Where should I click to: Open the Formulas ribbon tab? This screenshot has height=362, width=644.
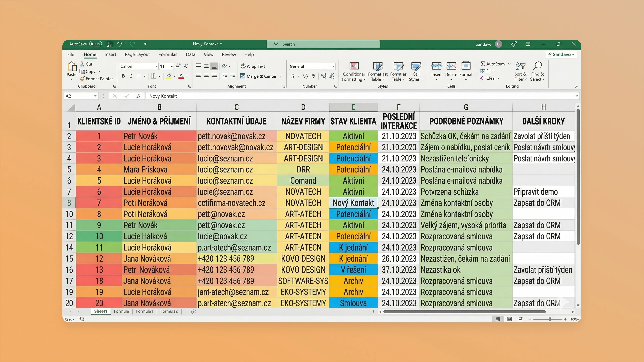click(168, 54)
